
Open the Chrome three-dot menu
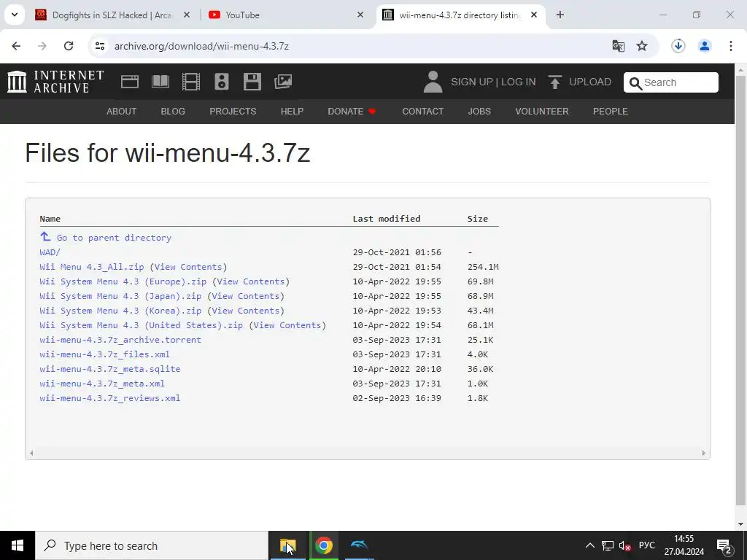coord(731,46)
